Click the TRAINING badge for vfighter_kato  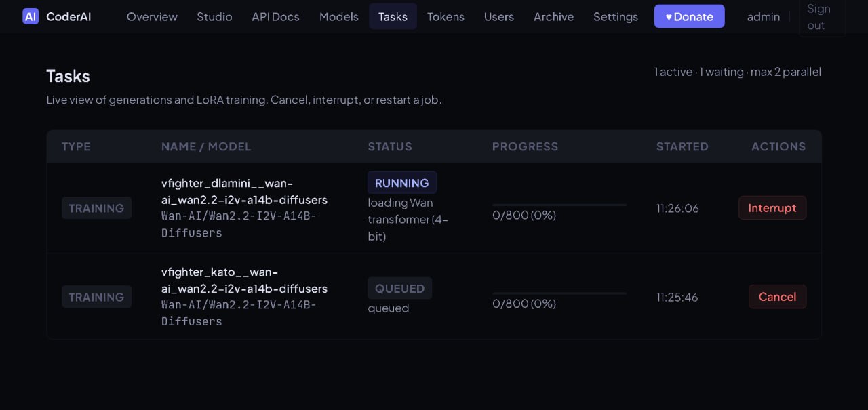pyautogui.click(x=96, y=297)
